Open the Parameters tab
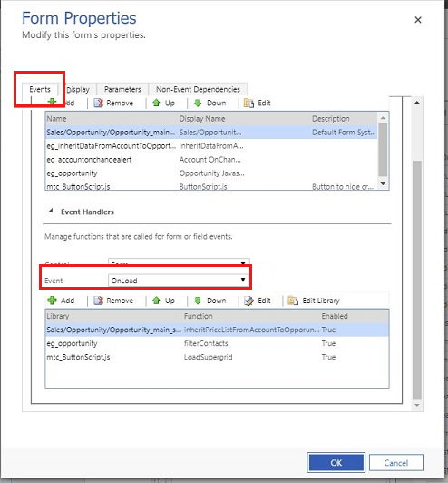This screenshot has height=483, width=448. tap(122, 89)
